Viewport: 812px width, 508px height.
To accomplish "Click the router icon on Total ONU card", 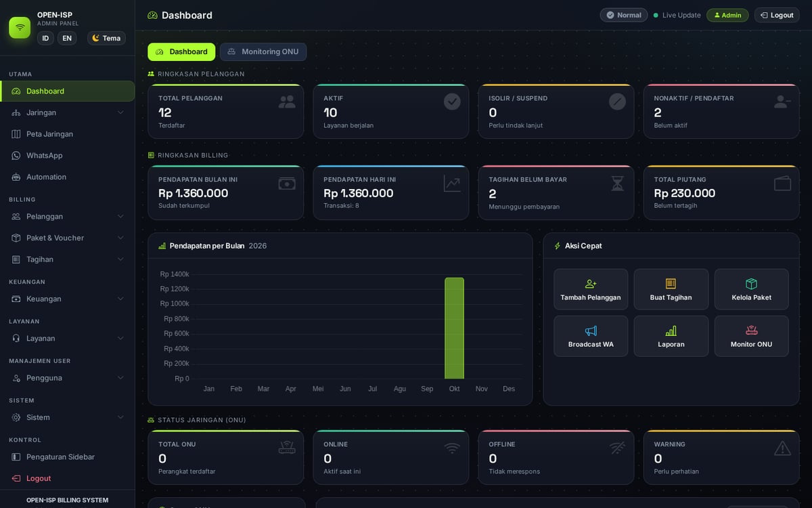I will point(287,448).
